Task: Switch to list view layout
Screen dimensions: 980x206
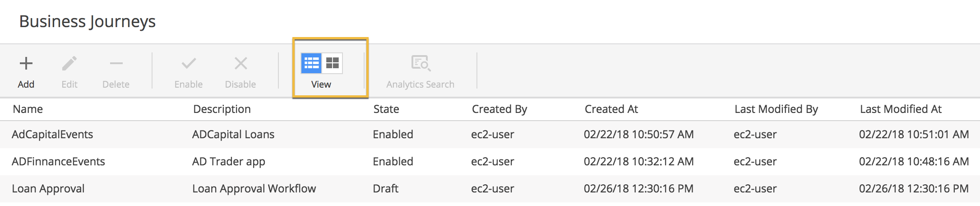Action: pos(311,63)
